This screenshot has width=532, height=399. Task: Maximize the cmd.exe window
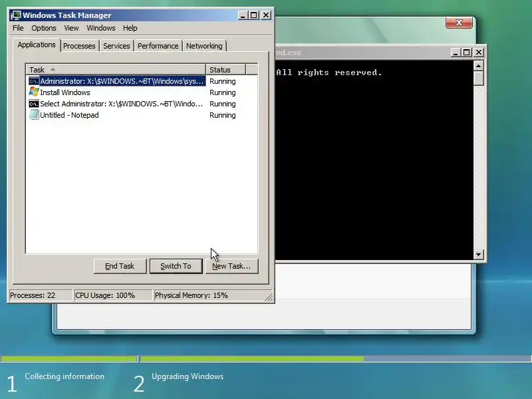[467, 53]
